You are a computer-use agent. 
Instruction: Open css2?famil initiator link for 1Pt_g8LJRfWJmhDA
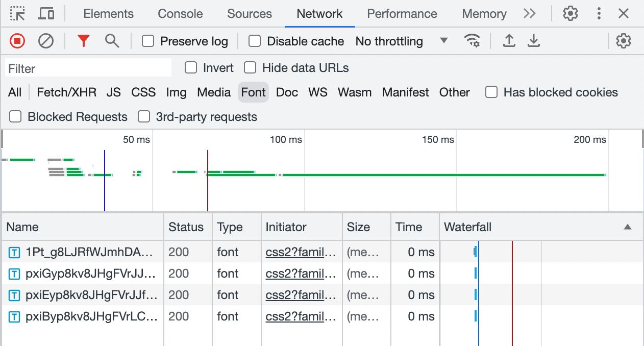pyautogui.click(x=301, y=252)
